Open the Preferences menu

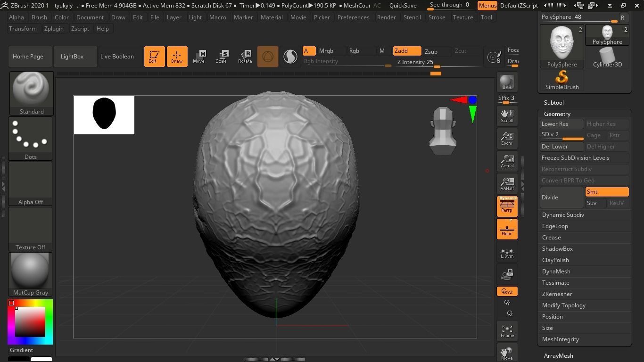coord(353,17)
